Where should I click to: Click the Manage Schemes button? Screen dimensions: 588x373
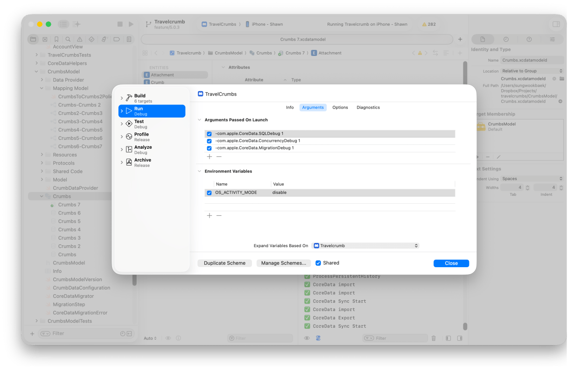[283, 263]
